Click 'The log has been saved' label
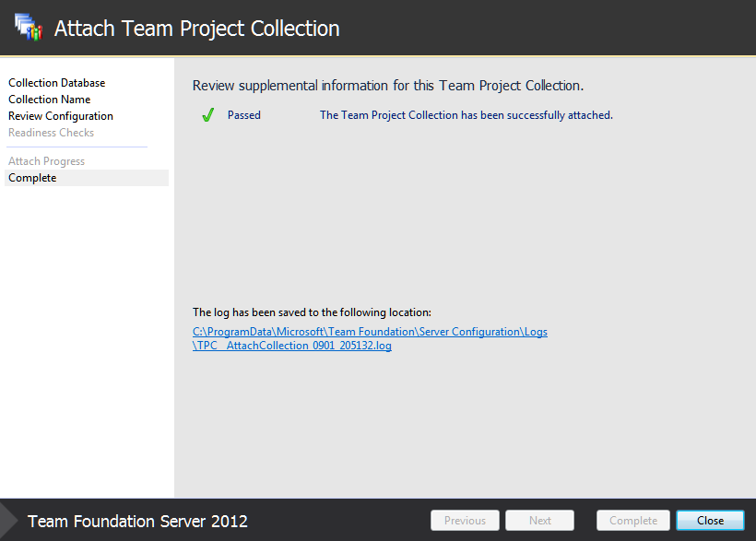This screenshot has height=541, width=756. (312, 312)
